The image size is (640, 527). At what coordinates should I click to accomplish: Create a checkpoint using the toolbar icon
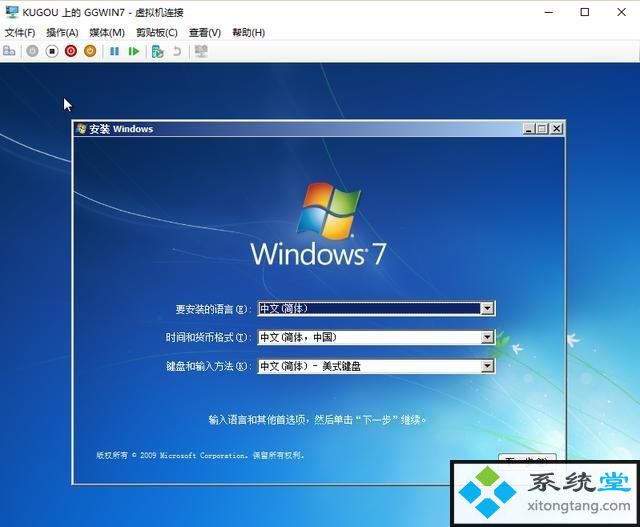158,51
